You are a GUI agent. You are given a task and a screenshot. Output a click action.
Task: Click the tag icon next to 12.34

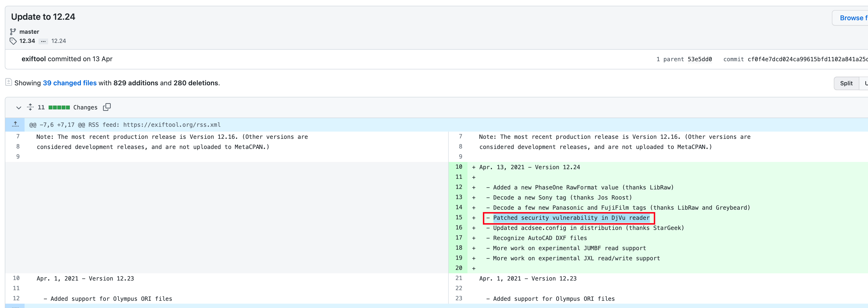(x=13, y=41)
